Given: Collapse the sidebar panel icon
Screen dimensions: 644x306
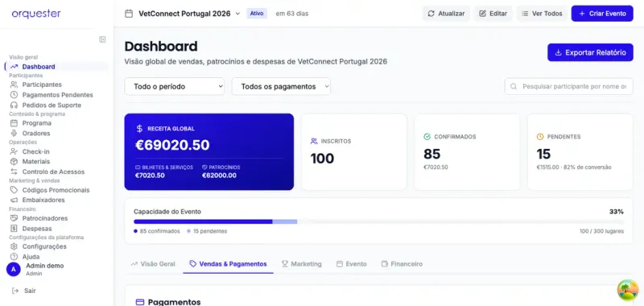Looking at the screenshot, I should tap(102, 39).
